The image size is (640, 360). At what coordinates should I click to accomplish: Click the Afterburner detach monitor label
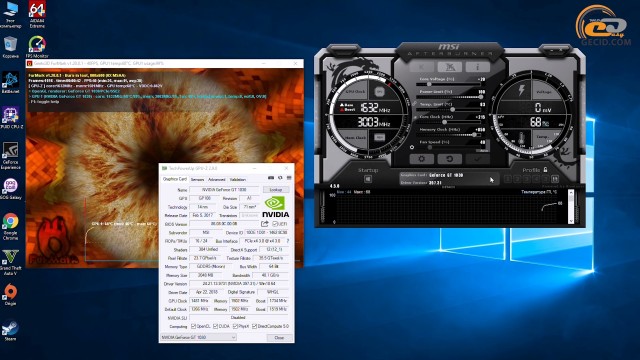coord(448,187)
